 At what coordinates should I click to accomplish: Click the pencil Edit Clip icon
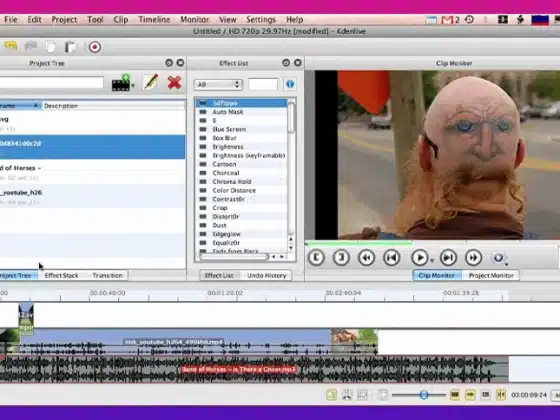pyautogui.click(x=151, y=82)
